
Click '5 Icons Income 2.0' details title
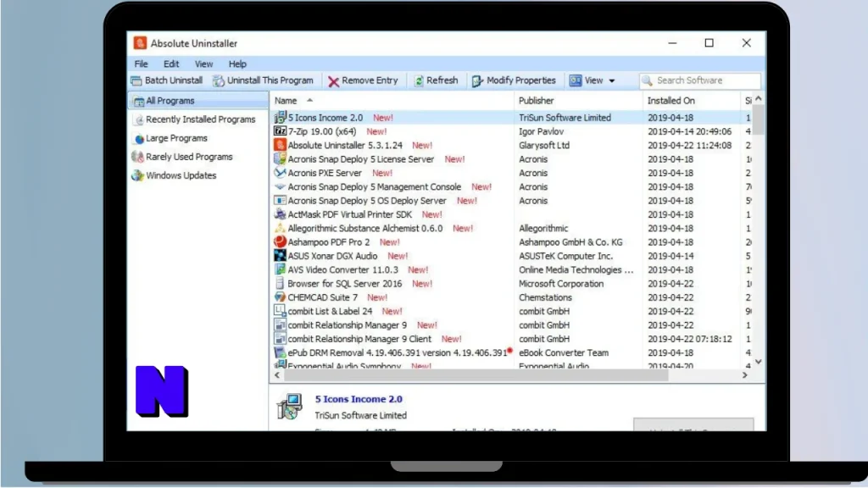pos(359,399)
